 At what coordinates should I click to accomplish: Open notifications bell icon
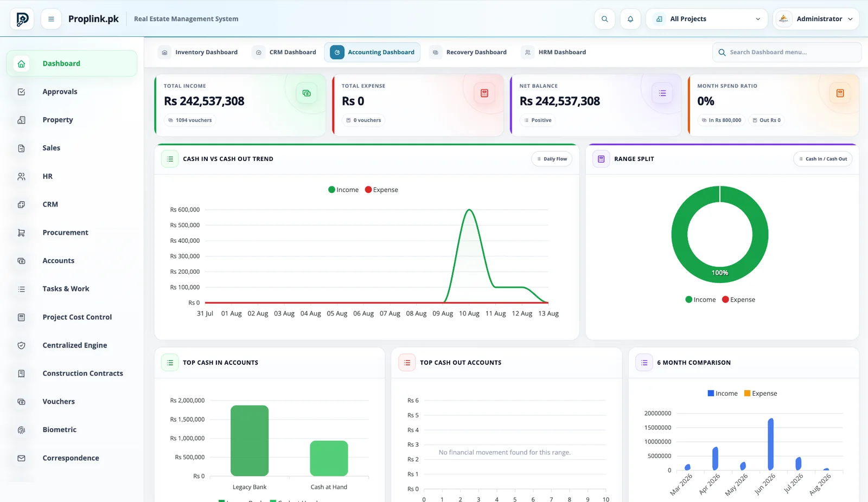point(630,19)
